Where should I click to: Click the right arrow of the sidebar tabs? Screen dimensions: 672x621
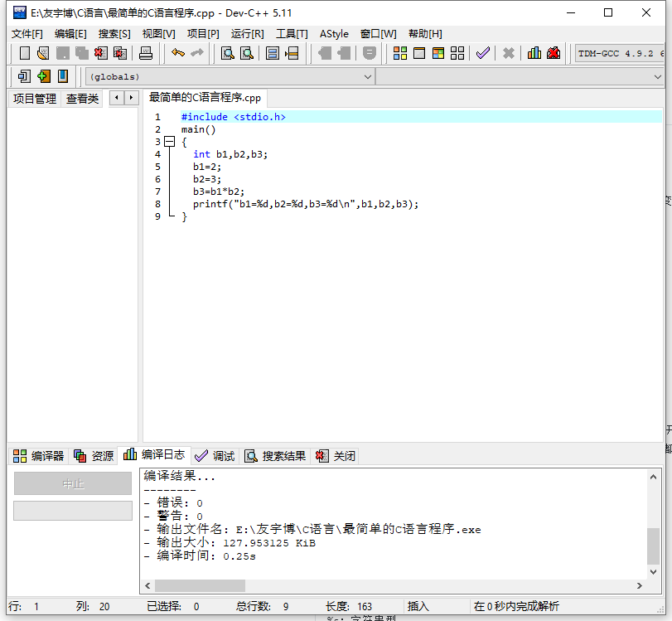131,98
